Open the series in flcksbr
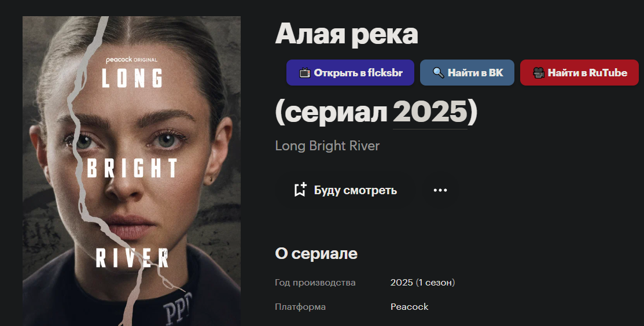Viewport: 644px width, 326px height. point(350,73)
